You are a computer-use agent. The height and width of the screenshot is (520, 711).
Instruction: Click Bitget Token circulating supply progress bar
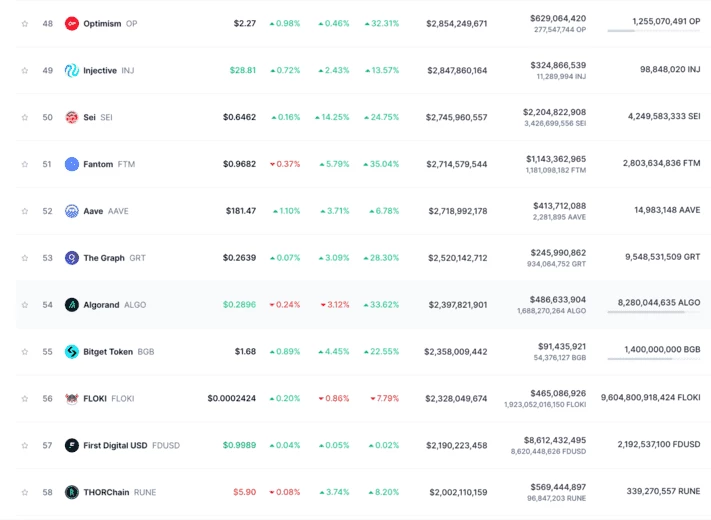pyautogui.click(x=653, y=359)
